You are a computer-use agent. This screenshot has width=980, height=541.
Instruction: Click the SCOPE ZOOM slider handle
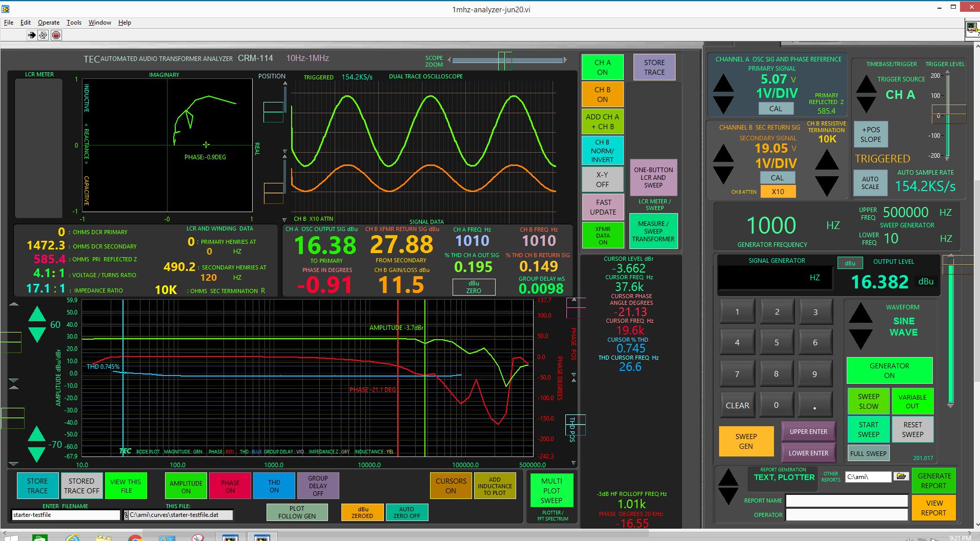(x=505, y=60)
